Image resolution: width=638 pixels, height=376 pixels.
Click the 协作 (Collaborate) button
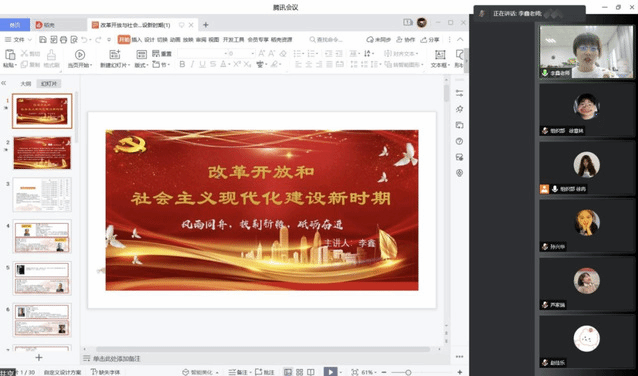point(406,39)
